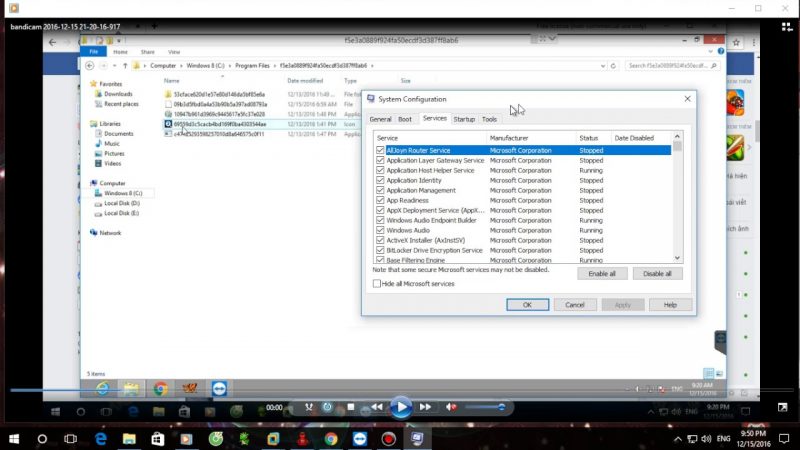
Task: Go up one folder in Explorer
Action: (125, 66)
